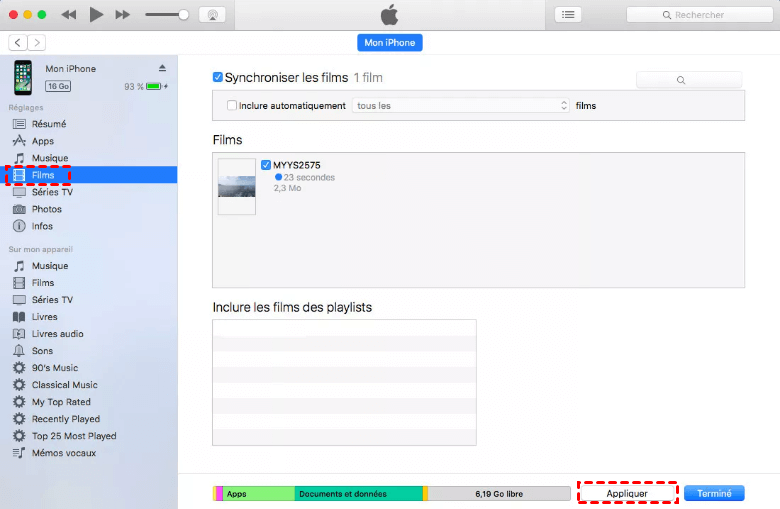780x509 pixels.
Task: Open Mémos vocaux playlist in sidebar
Action: 63,453
